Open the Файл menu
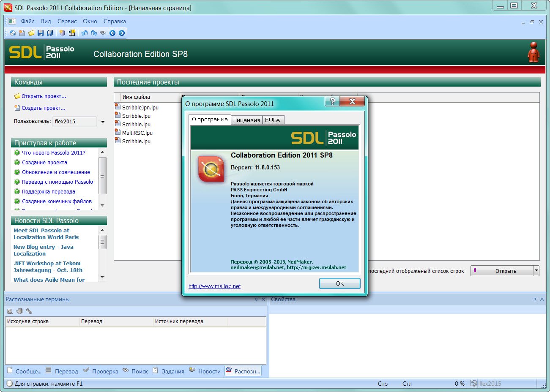The image size is (550, 392). 28,21
